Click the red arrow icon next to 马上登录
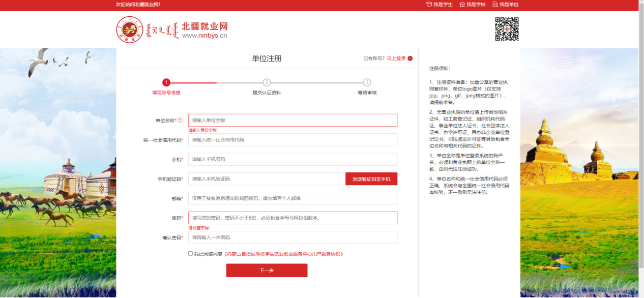The width and height of the screenshot is (644, 298). [x=410, y=58]
